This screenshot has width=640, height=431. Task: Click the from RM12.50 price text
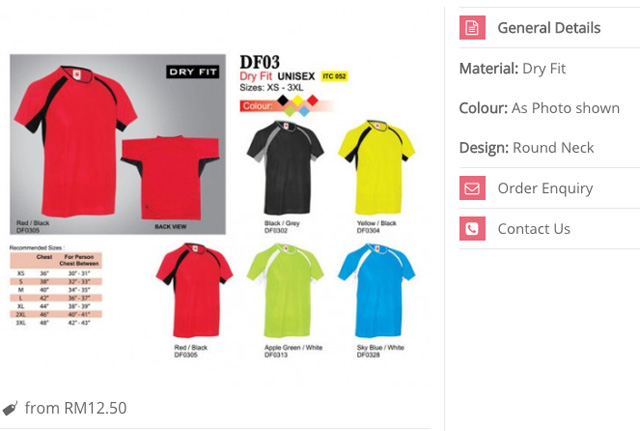[x=76, y=408]
